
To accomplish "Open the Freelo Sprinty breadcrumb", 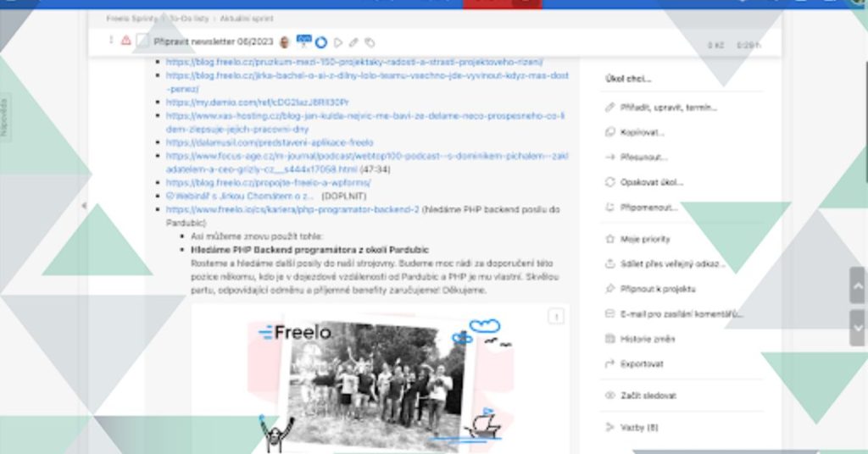I will (x=131, y=19).
